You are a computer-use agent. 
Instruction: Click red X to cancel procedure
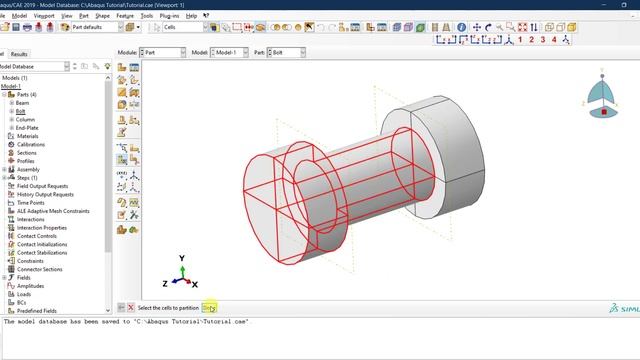coord(131,307)
